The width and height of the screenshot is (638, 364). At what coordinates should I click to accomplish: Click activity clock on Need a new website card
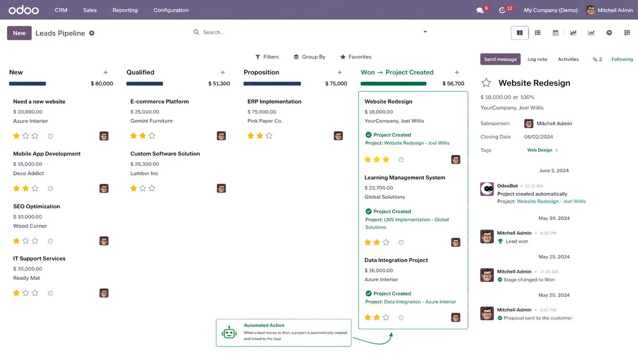[x=51, y=136]
